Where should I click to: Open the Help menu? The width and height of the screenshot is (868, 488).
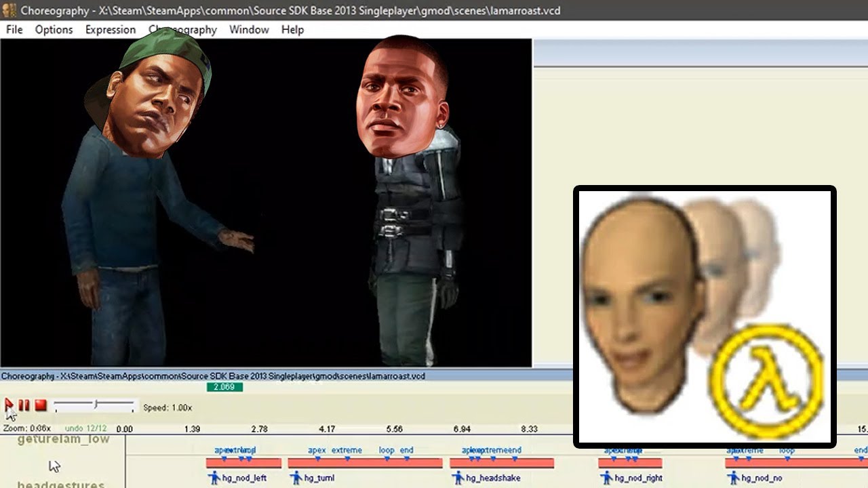(292, 30)
